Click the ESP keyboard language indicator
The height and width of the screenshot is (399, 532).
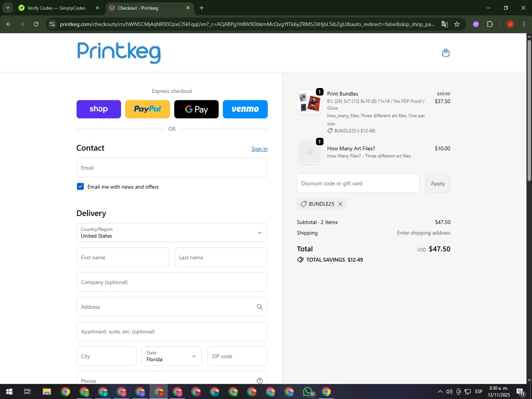(x=478, y=392)
